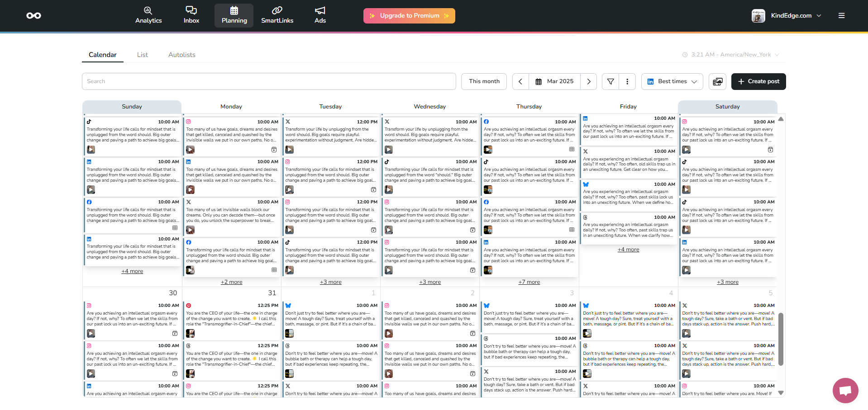The width and height of the screenshot is (868, 410).
Task: Click TikTok icon on Sunday's 'Transforming your life' post
Action: (89, 122)
